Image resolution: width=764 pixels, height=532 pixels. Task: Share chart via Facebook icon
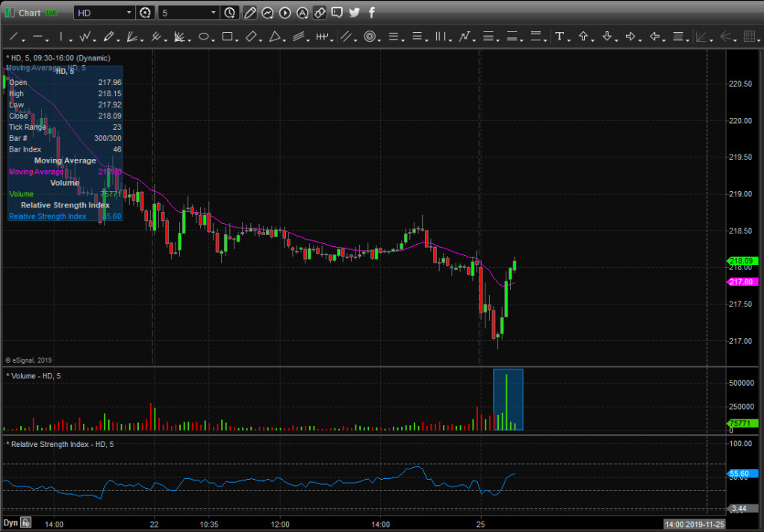click(x=372, y=13)
